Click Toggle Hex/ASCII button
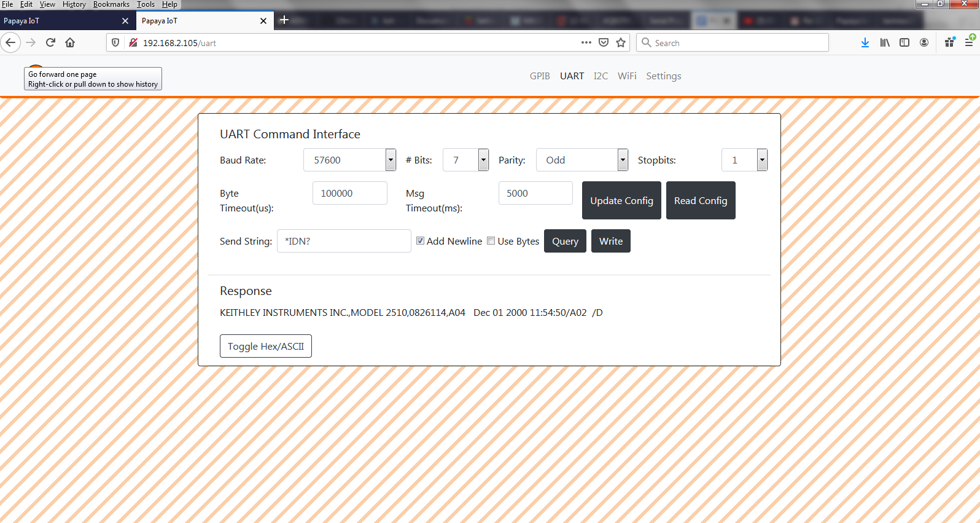This screenshot has height=523, width=980. coord(265,346)
